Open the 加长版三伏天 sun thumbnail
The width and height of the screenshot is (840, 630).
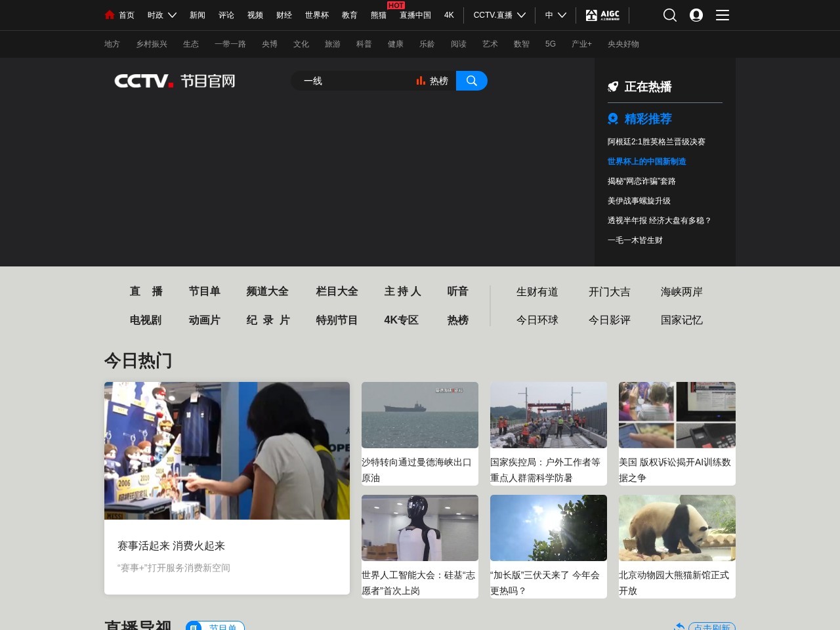(549, 528)
